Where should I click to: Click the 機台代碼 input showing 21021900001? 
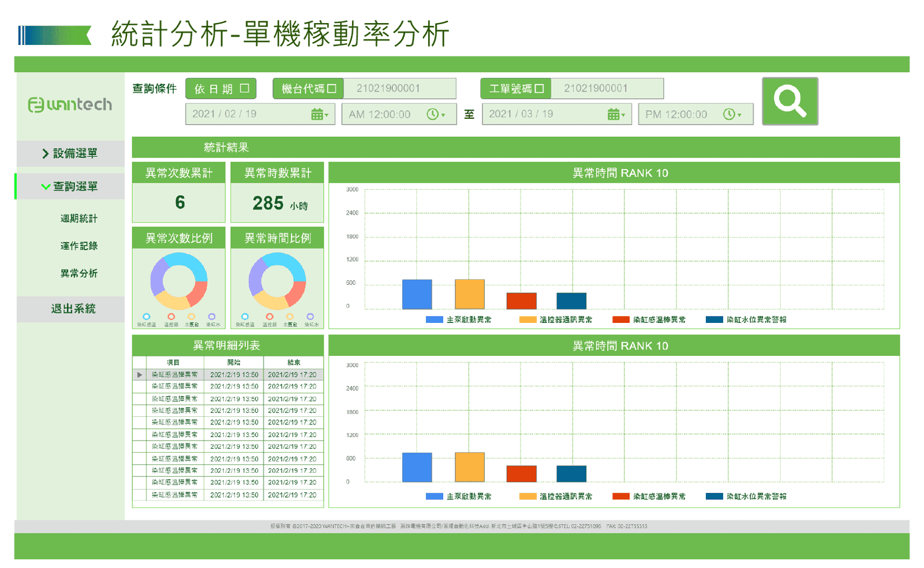pyautogui.click(x=400, y=88)
